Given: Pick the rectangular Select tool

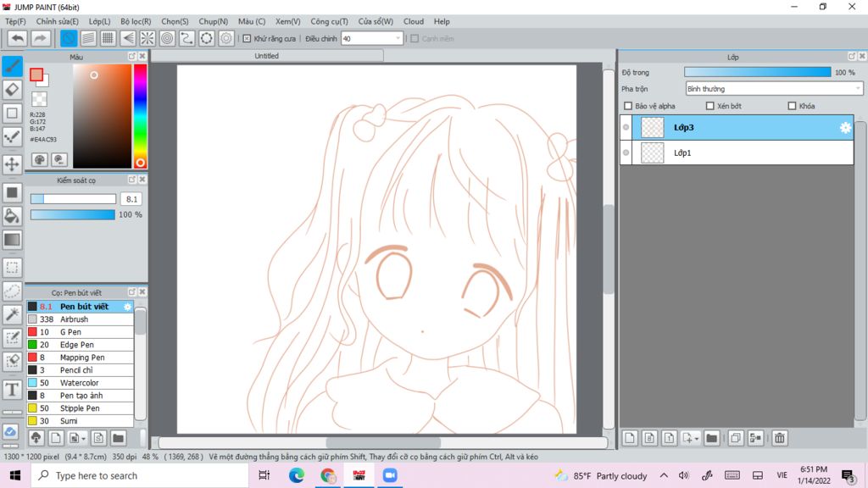Looking at the screenshot, I should pos(12,268).
